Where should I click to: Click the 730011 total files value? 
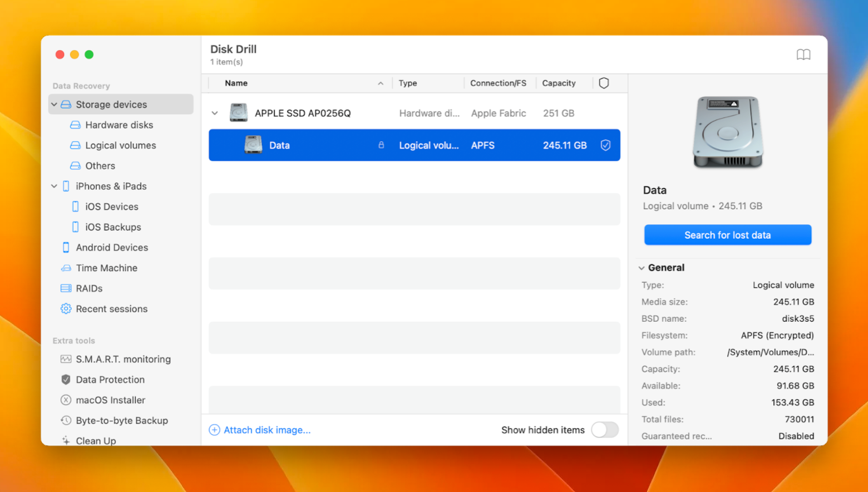coord(800,419)
